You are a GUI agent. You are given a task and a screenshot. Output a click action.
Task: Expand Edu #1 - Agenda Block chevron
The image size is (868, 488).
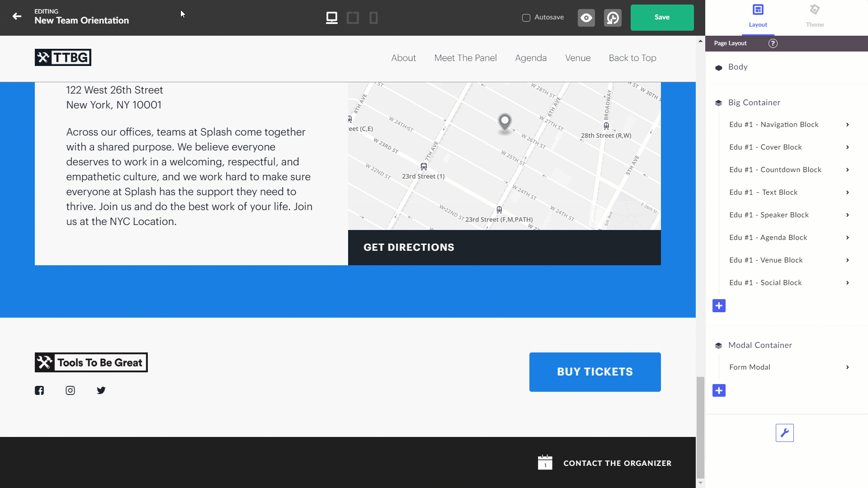[848, 238]
